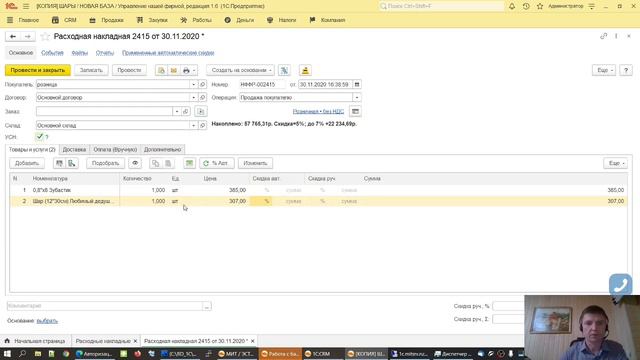Open Windows Start button
Image resolution: width=640 pixels, height=360 pixels.
(7, 354)
